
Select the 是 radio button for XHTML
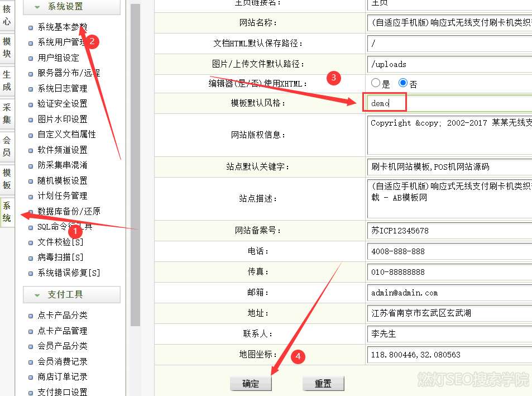(376, 83)
